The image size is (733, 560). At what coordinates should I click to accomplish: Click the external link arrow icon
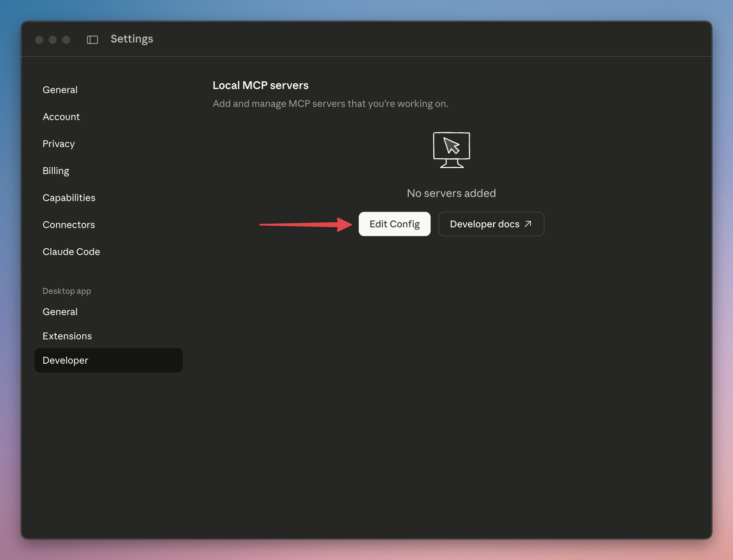pyautogui.click(x=528, y=224)
